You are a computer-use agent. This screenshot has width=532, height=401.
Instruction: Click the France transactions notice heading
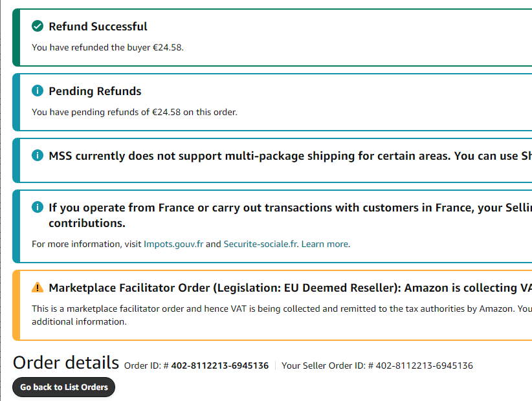coord(285,208)
